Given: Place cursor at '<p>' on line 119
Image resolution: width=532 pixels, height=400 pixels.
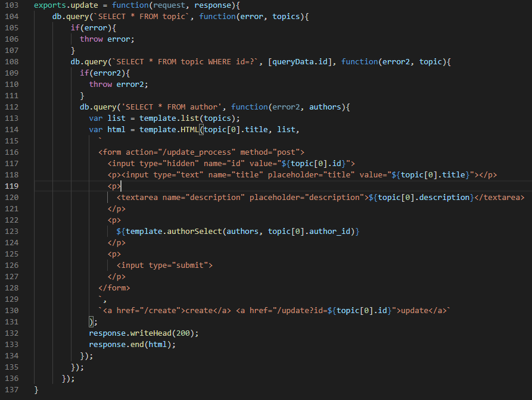Looking at the screenshot, I should coord(114,186).
